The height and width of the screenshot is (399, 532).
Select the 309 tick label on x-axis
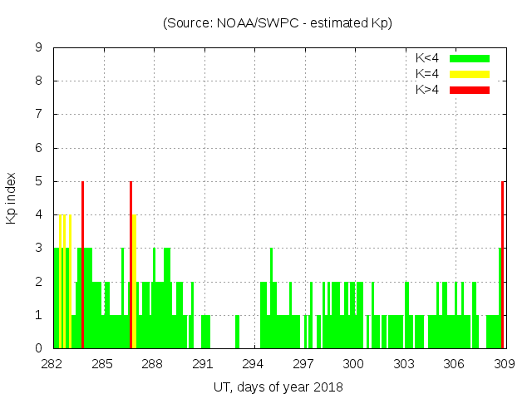[504, 364]
